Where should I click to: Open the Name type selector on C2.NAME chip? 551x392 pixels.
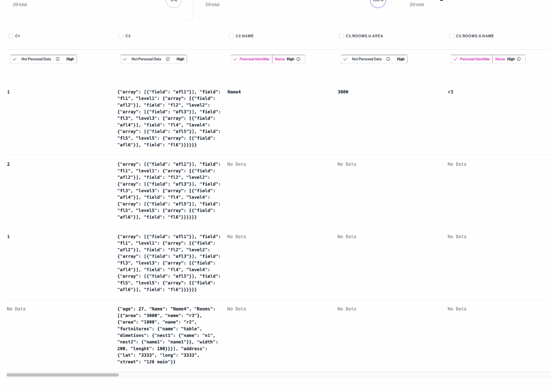tap(280, 59)
